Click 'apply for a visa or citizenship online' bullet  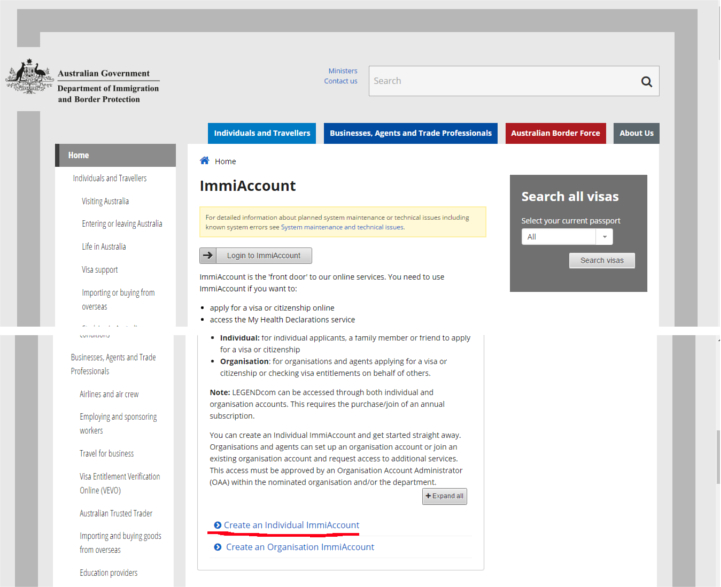coord(272,308)
